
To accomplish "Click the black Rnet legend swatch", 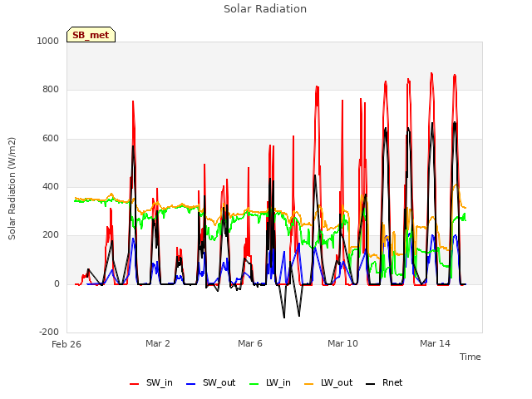I will 371,384.
